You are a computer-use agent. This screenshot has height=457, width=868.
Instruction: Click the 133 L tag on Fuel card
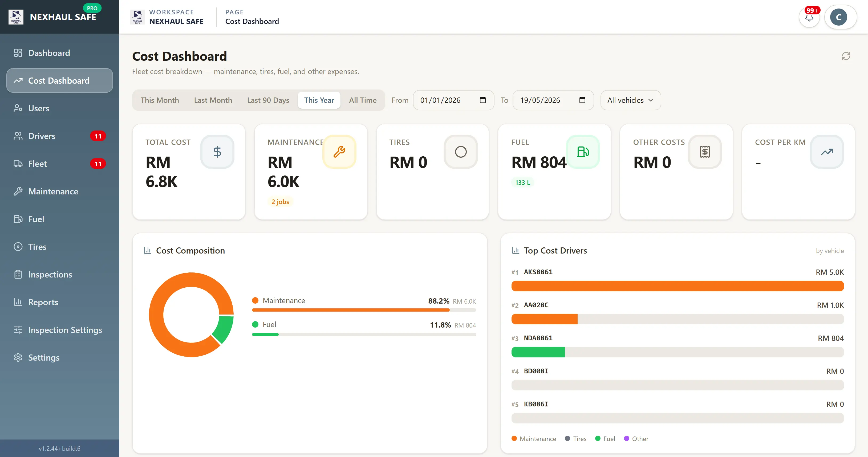coord(522,182)
